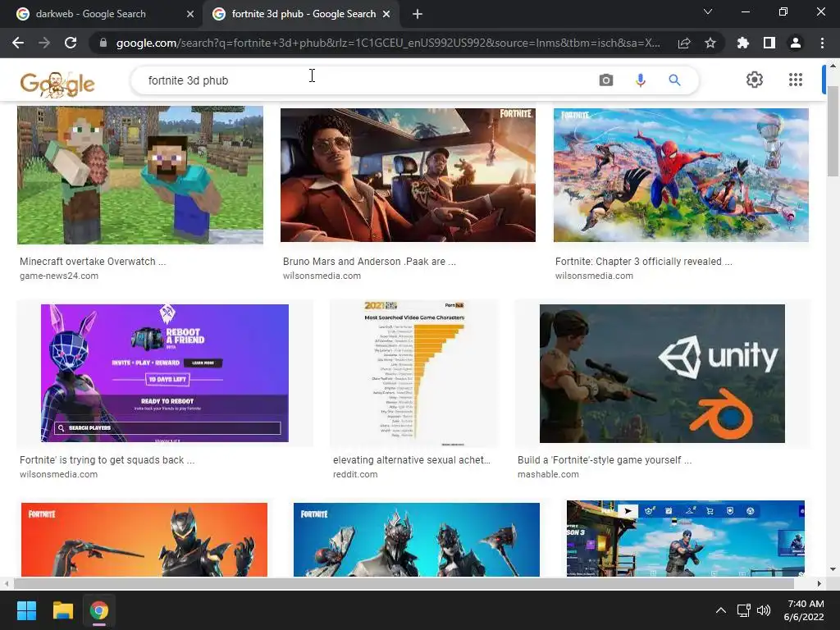
Task: Open the clock showing 7:40 AM
Action: [x=804, y=610]
